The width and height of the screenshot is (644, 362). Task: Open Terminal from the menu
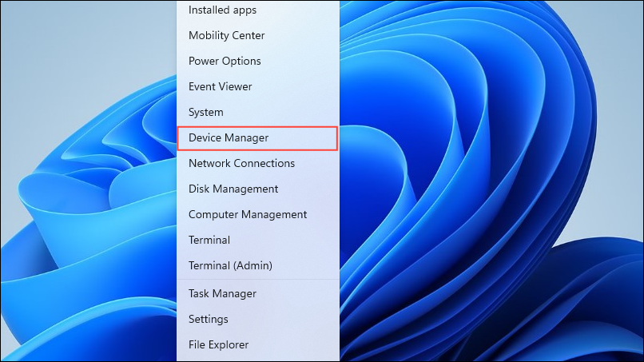tap(258, 240)
